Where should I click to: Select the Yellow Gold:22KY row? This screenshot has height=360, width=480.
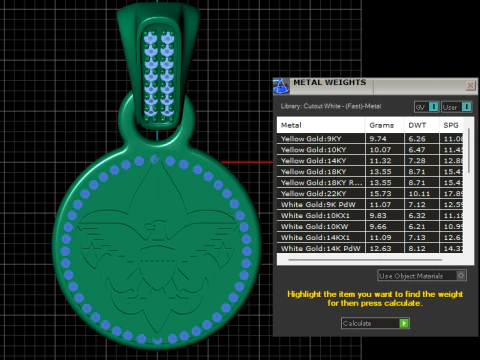(370, 194)
